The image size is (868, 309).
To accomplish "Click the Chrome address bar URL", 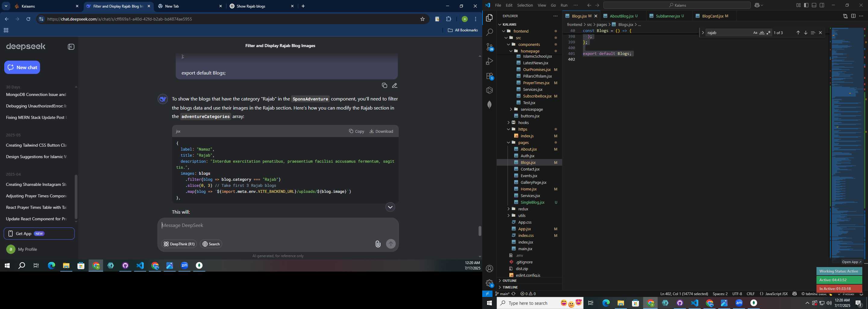I will (x=120, y=19).
